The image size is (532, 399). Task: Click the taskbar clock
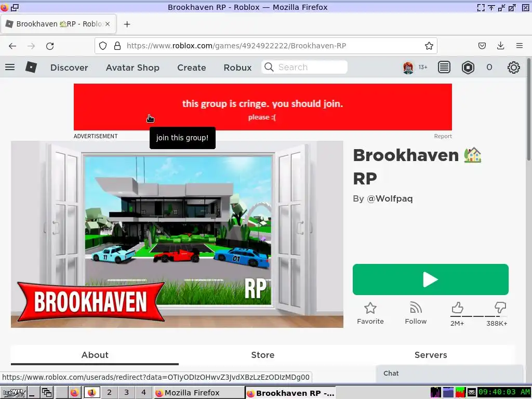[504, 392]
